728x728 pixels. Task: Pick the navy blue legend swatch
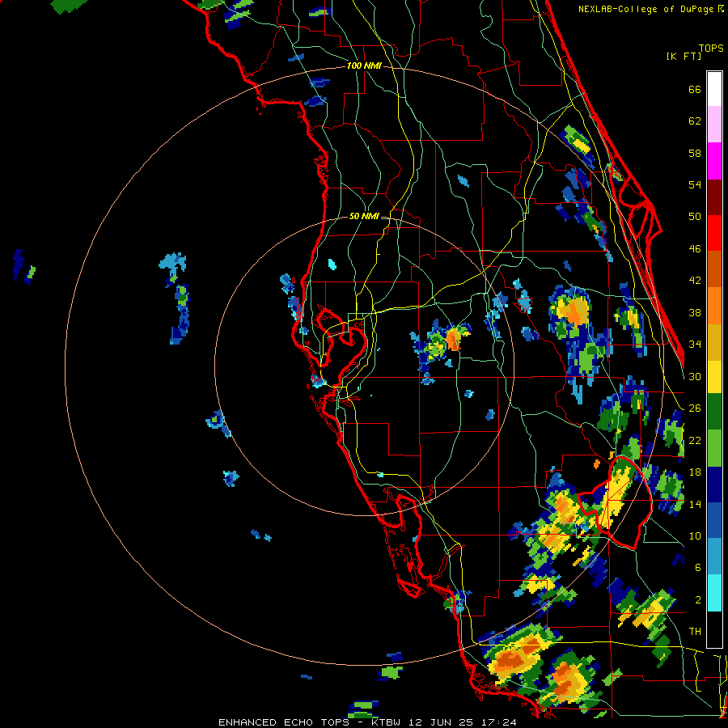coord(714,485)
